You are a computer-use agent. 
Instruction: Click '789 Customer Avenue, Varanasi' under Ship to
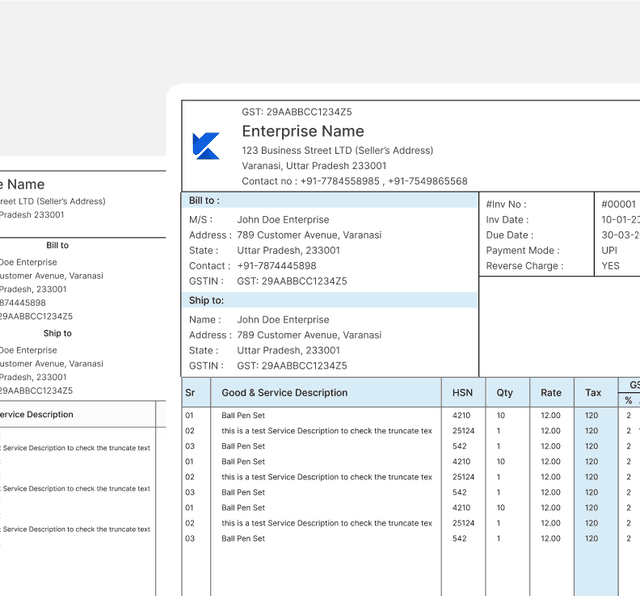309,335
